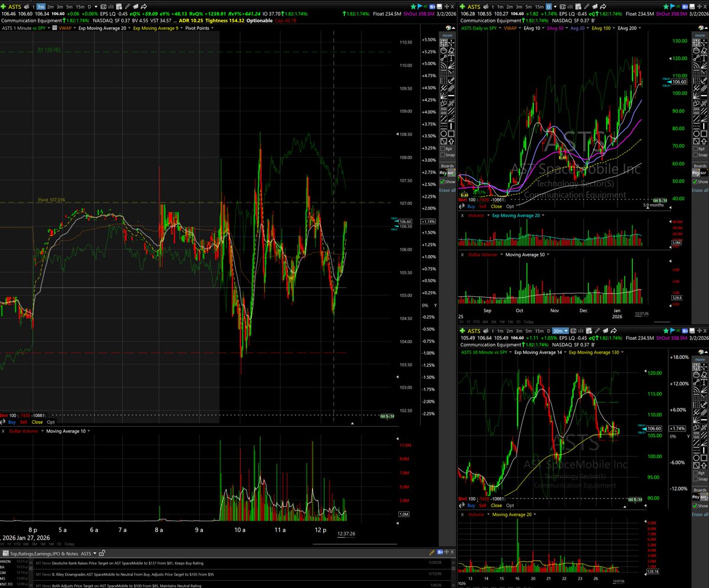709x588 pixels.
Task: Select Today range under 1-minute chart
Action: tap(69, 544)
